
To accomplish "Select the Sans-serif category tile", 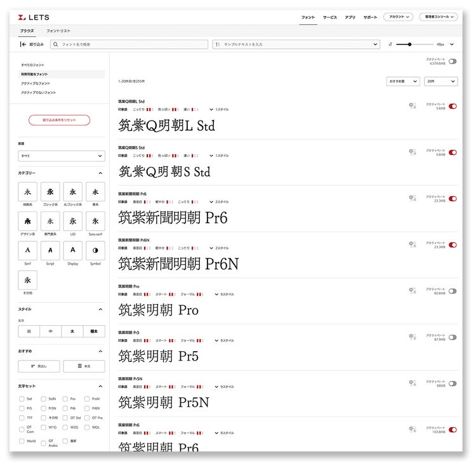I will 95,221.
